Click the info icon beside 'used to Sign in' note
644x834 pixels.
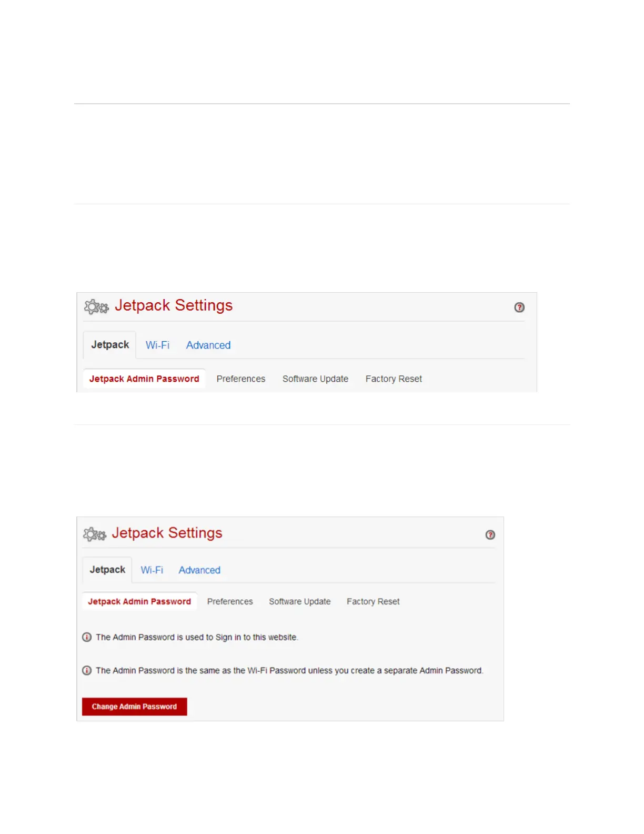(x=87, y=637)
